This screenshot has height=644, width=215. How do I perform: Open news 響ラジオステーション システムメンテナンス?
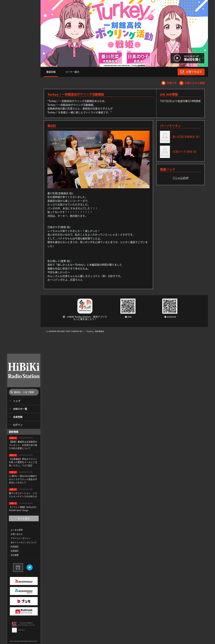point(23,495)
